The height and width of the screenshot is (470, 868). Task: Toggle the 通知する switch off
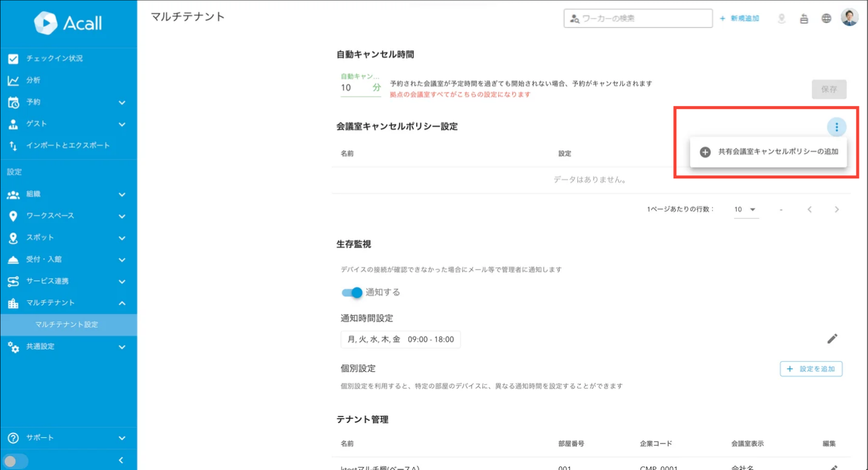352,292
